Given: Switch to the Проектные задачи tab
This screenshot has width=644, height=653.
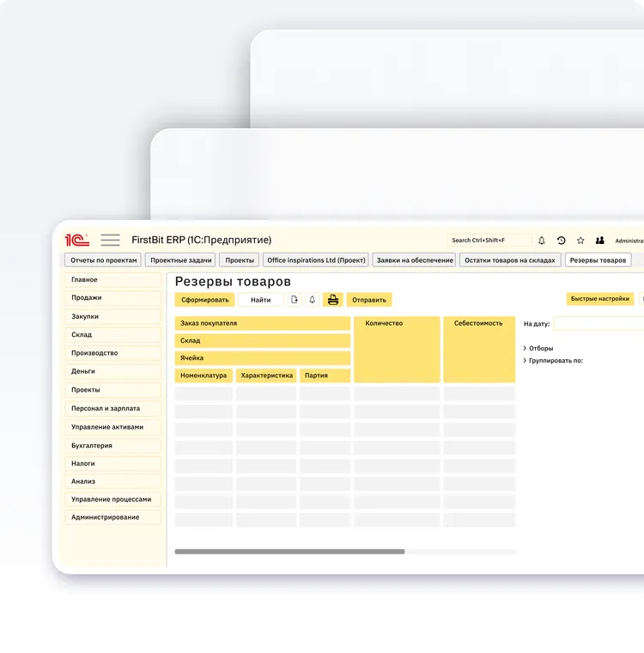Looking at the screenshot, I should point(180,260).
